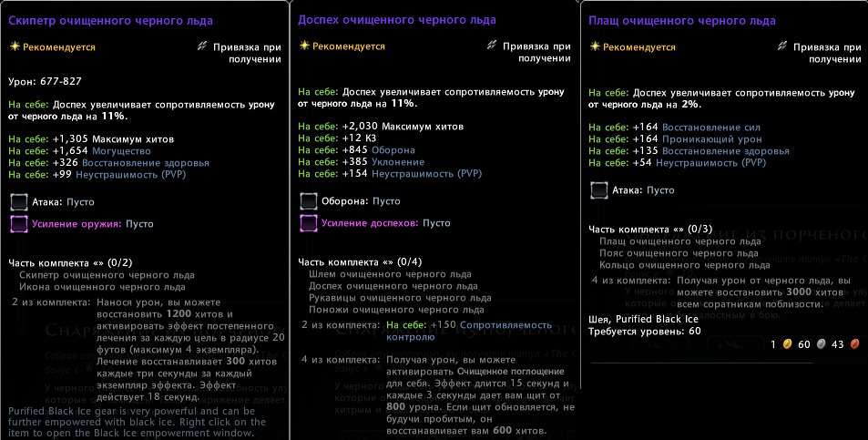
Task: Select the Атака slot icon in the Плащ tooltip
Action: point(598,190)
